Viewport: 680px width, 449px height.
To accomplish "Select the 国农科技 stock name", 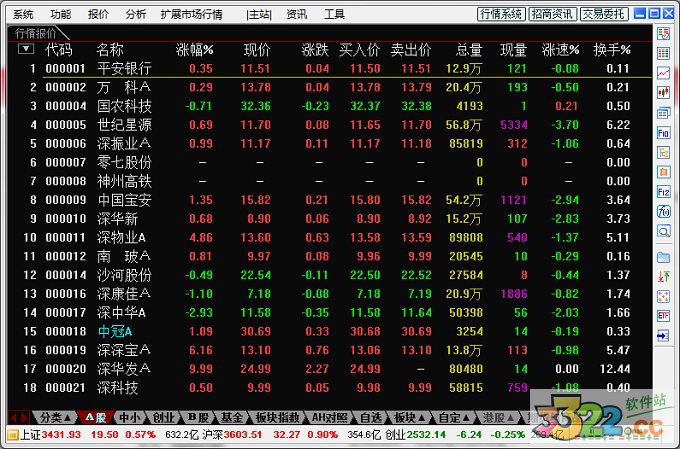I will [124, 106].
